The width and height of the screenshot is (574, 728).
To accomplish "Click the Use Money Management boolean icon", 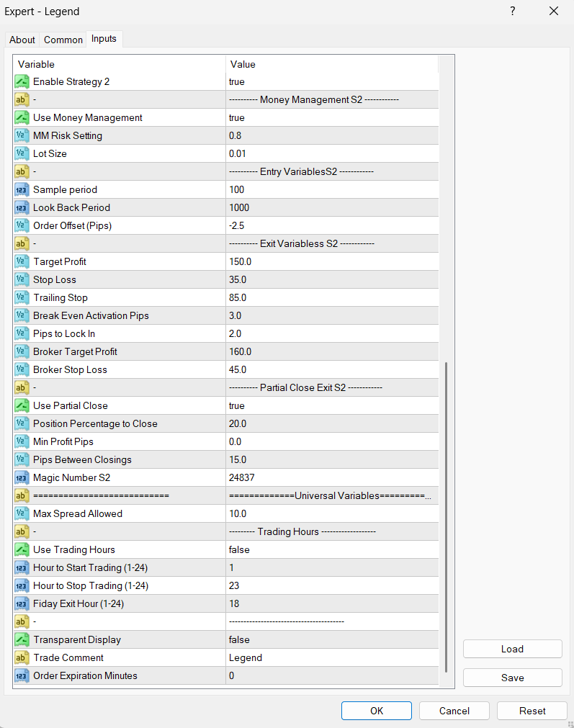I will (x=22, y=117).
